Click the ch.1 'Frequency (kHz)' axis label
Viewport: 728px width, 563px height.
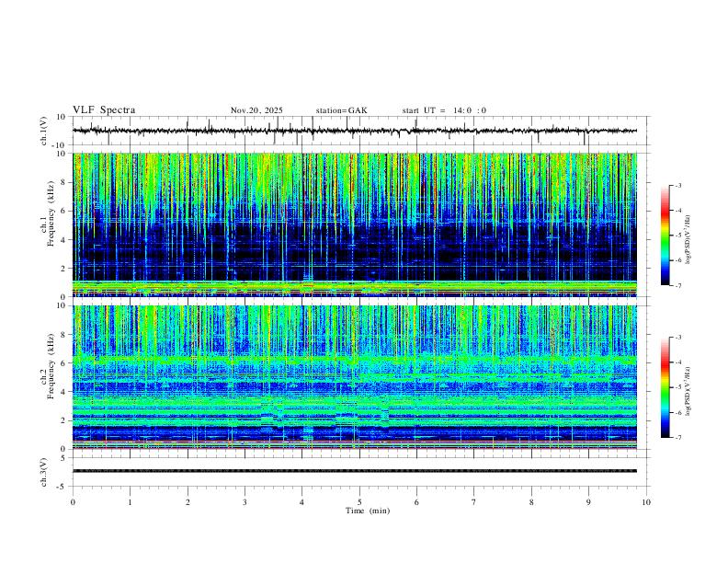pyautogui.click(x=51, y=214)
